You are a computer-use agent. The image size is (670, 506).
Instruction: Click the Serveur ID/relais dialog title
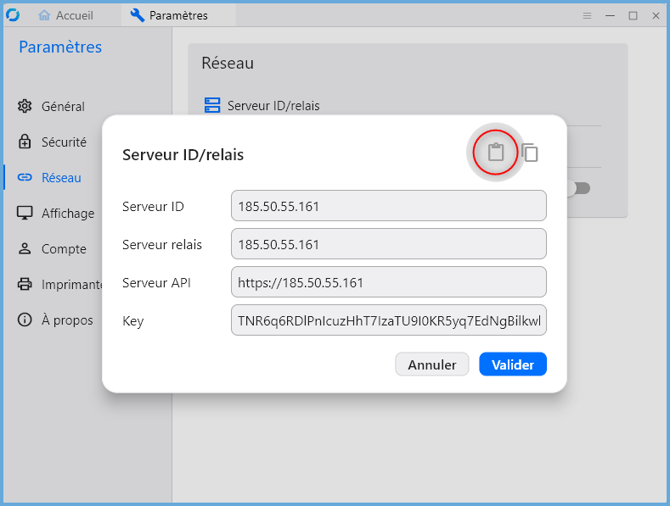point(183,155)
